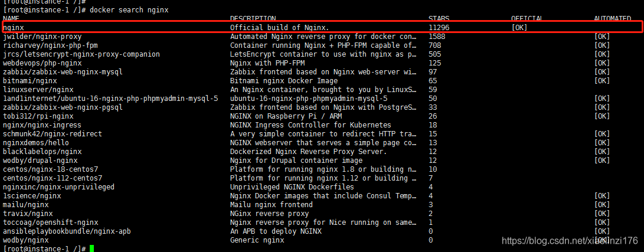
Task: Select the 'jwilder/nginx-proxy' image name
Action: point(43,37)
